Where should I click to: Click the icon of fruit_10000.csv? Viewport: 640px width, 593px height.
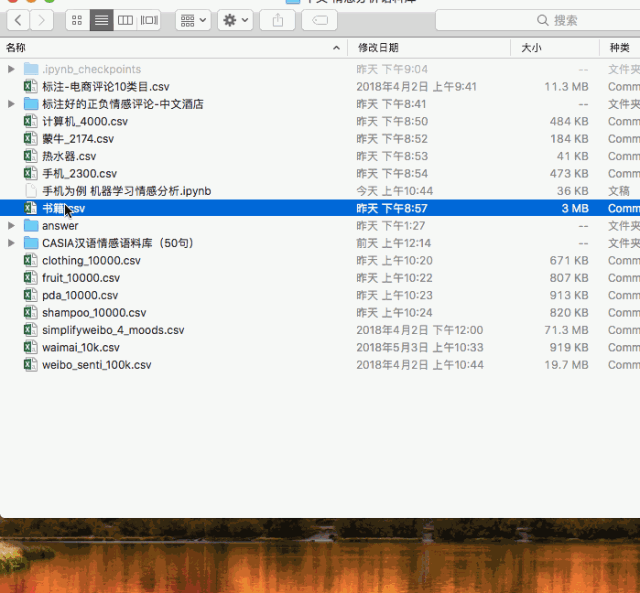tap(31, 278)
